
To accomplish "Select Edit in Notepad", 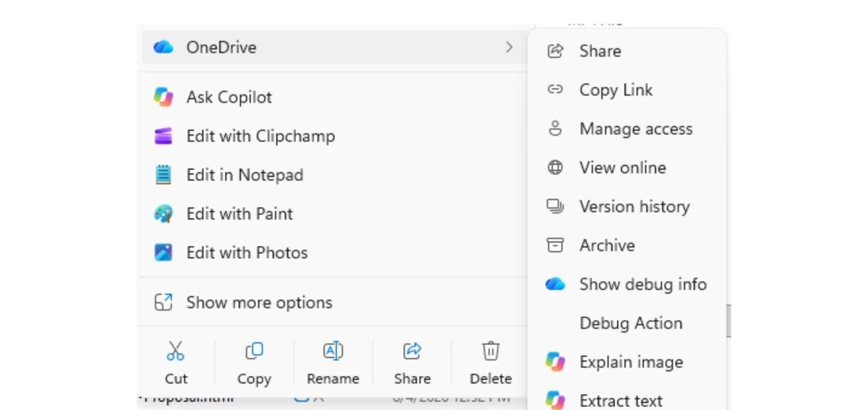I will (x=335, y=175).
